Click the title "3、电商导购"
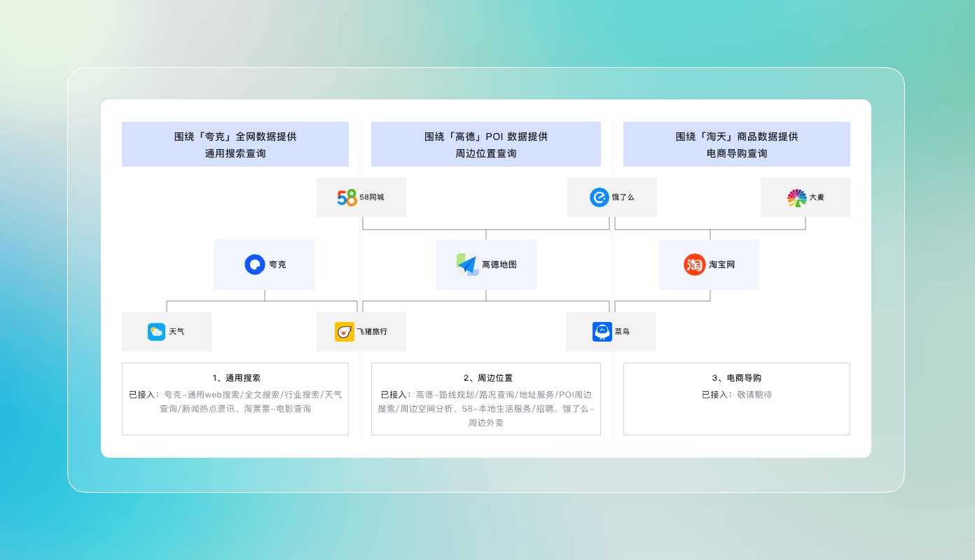Viewport: 975px width, 560px height. pos(737,378)
